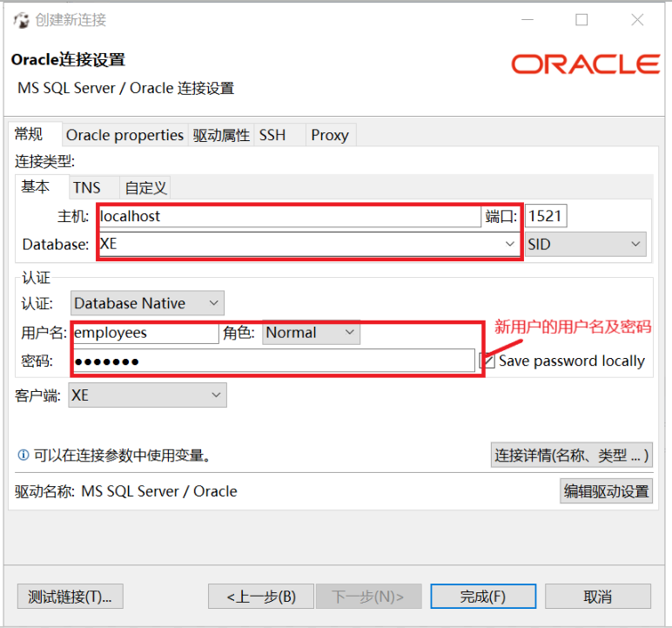672x628 pixels.
Task: Open the SID type dropdown
Action: 586,244
